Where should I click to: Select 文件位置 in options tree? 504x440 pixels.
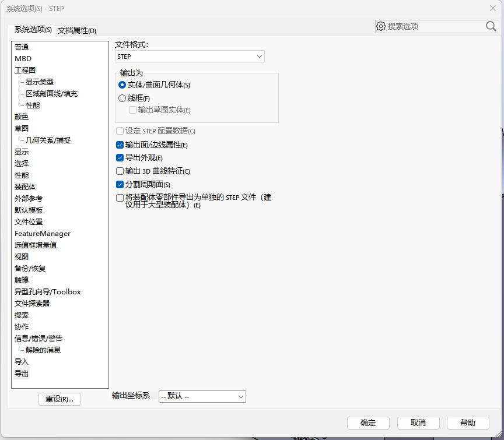(29, 222)
